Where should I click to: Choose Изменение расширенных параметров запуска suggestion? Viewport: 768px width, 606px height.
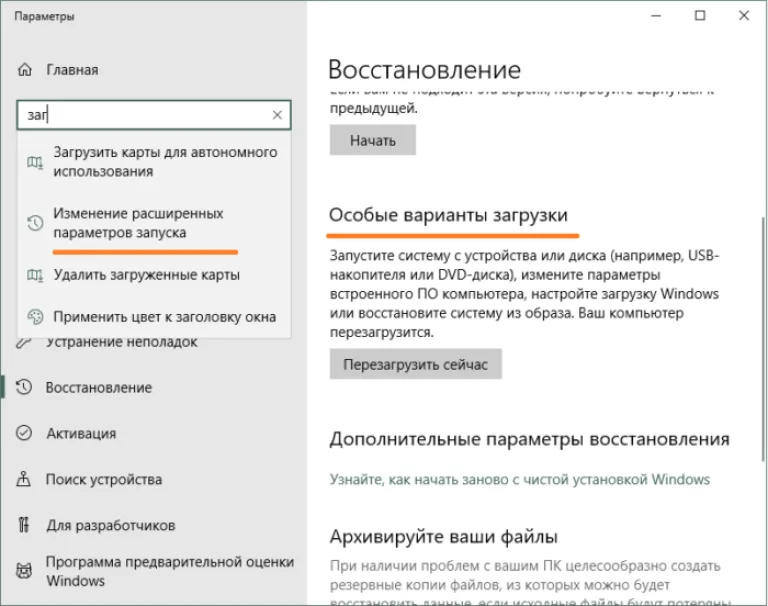(x=154, y=223)
